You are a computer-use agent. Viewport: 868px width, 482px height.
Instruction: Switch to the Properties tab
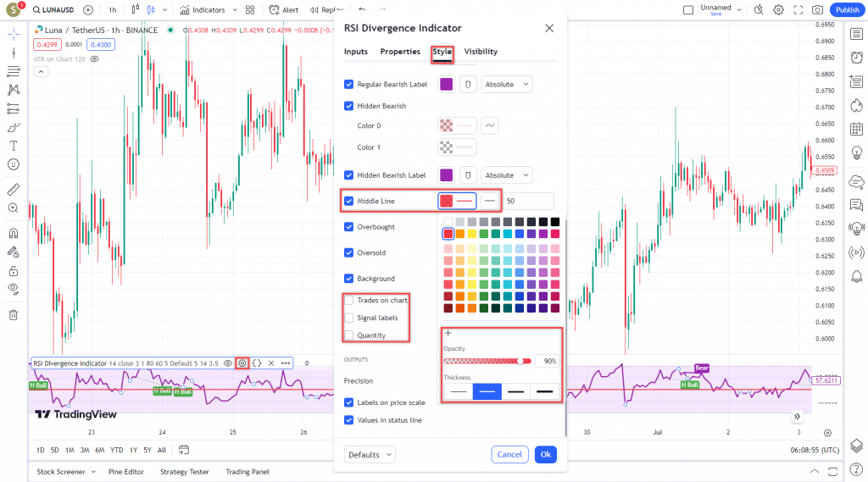pyautogui.click(x=400, y=52)
